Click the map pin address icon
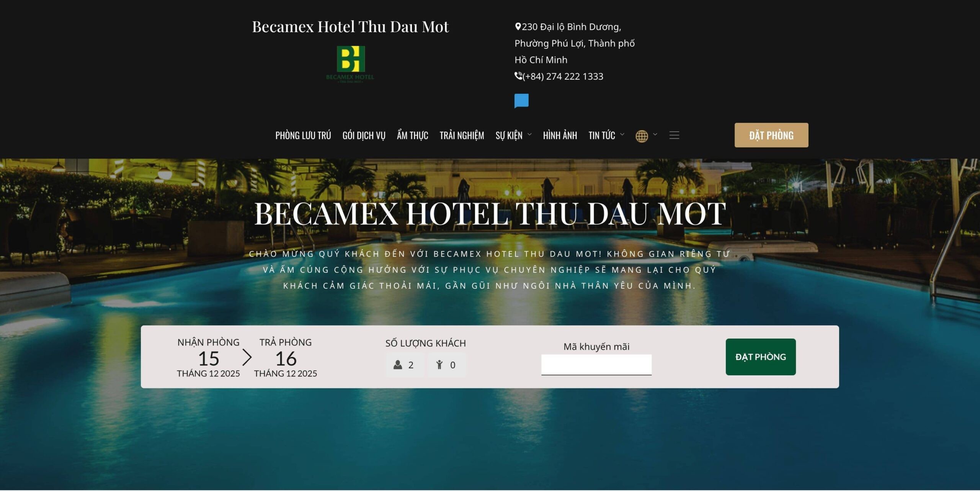Viewport: 980px width, 491px height. (518, 26)
